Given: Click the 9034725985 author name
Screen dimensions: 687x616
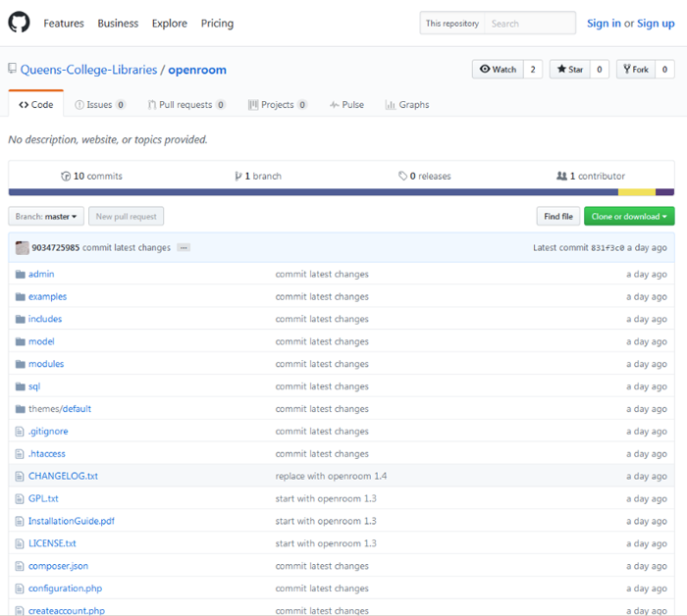Looking at the screenshot, I should pos(56,248).
